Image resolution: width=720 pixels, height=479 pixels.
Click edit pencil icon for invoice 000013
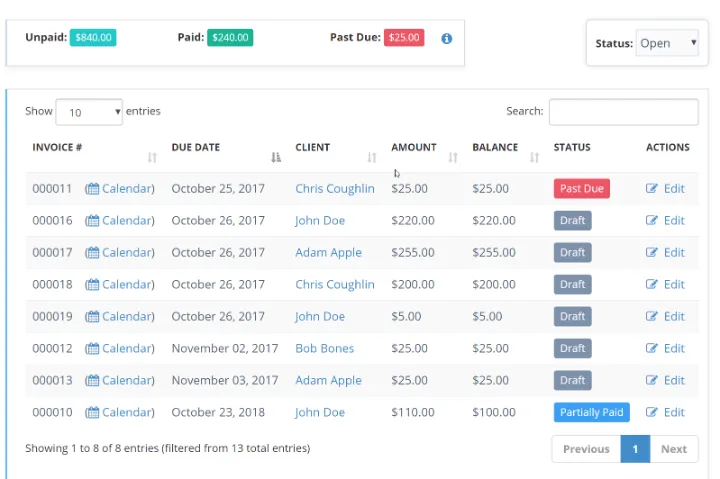tap(652, 380)
